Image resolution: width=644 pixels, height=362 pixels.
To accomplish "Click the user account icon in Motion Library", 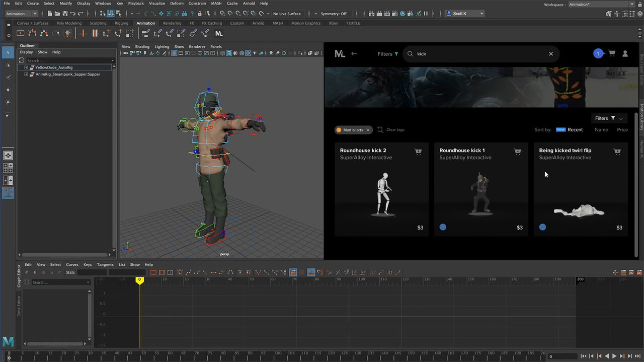I will (625, 53).
